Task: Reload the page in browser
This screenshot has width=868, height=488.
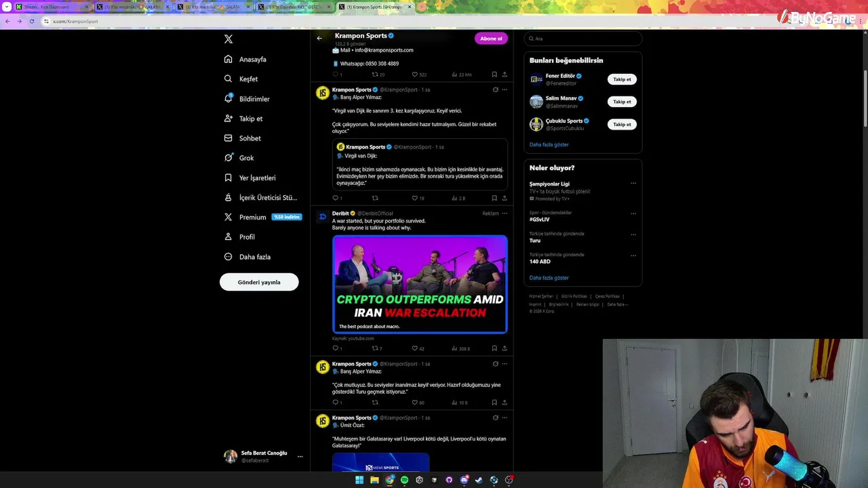Action: (31, 21)
